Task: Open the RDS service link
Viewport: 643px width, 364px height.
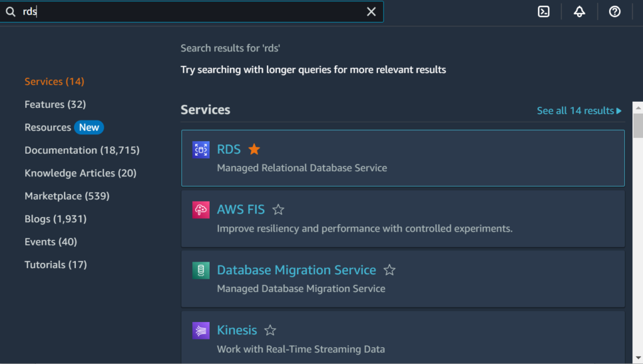Action: [x=229, y=149]
